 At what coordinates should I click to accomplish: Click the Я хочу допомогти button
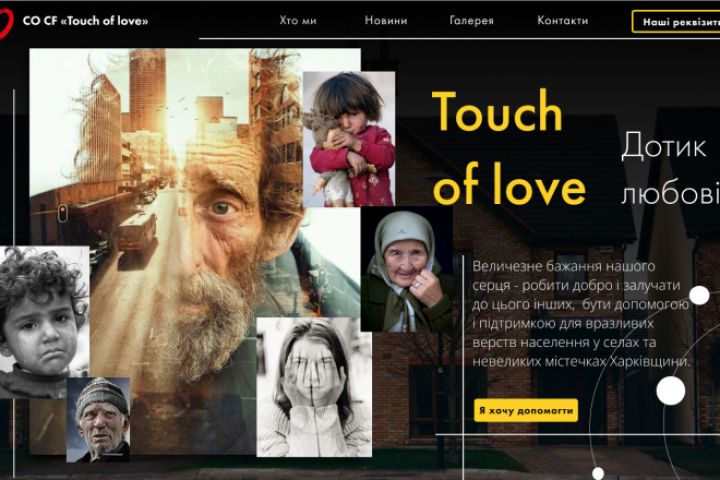tap(526, 410)
